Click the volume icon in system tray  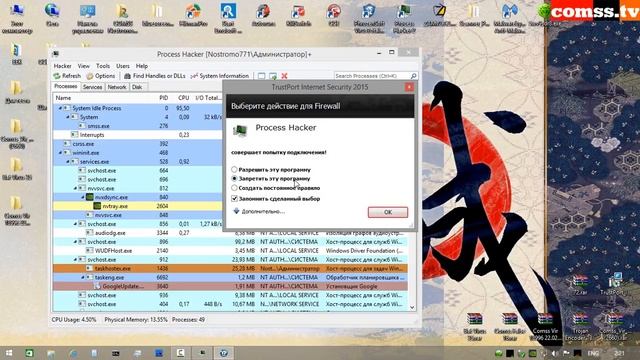(x=555, y=353)
